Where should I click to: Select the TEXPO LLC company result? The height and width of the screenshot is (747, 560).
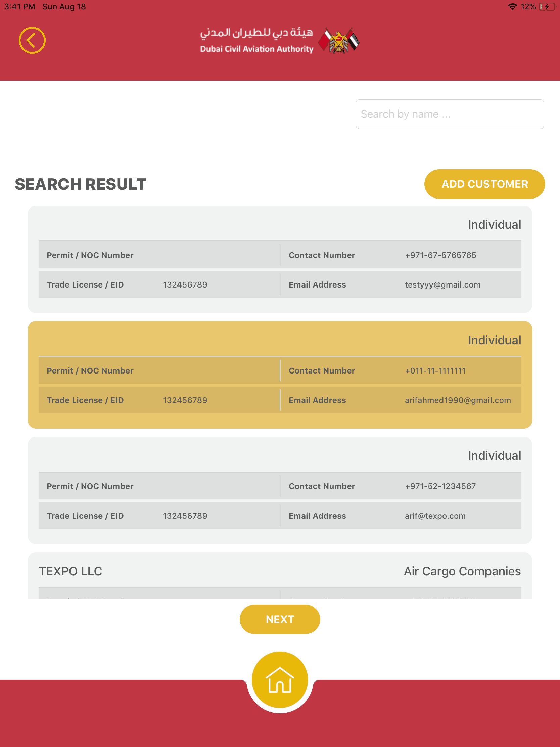coord(71,571)
